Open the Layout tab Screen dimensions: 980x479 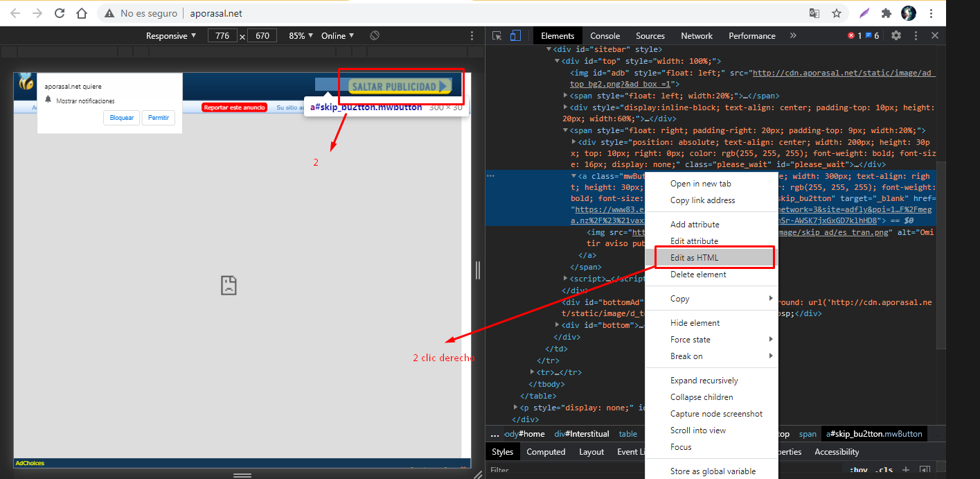pos(591,452)
